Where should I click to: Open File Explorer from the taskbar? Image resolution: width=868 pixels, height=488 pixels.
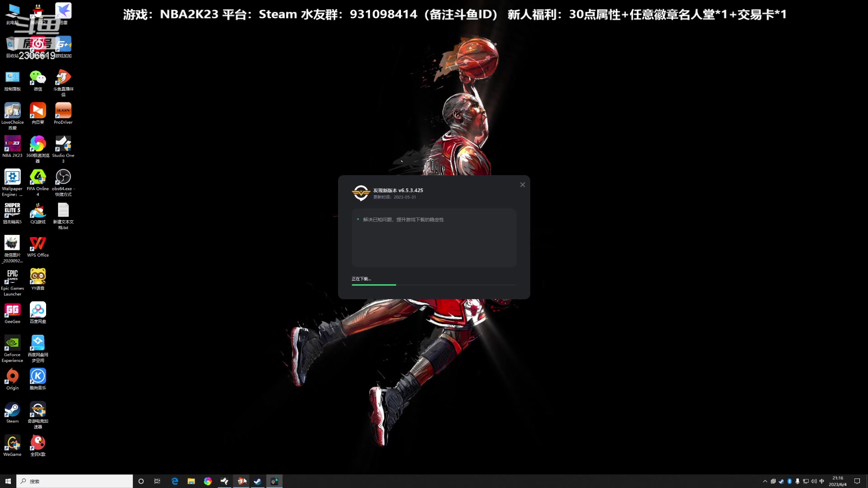point(191,481)
